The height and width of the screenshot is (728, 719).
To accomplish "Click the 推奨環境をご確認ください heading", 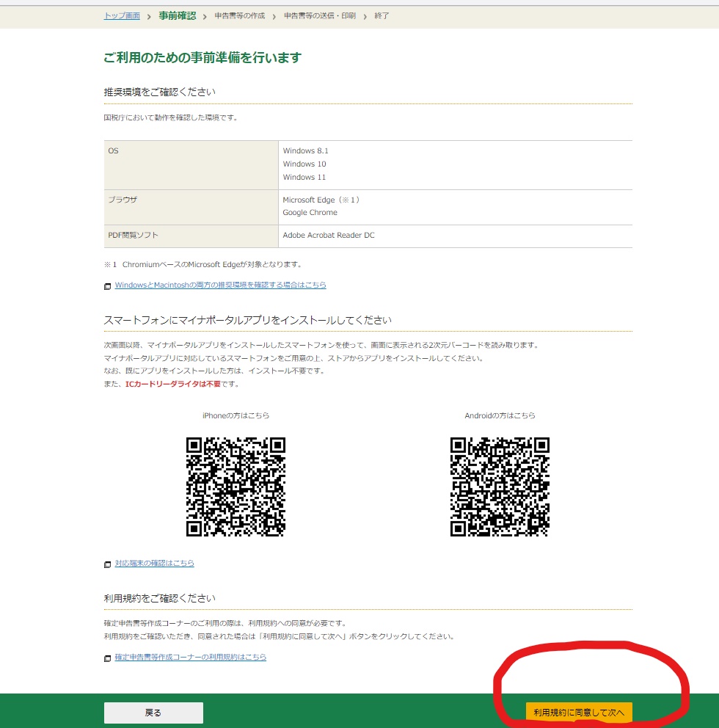I will tap(160, 92).
